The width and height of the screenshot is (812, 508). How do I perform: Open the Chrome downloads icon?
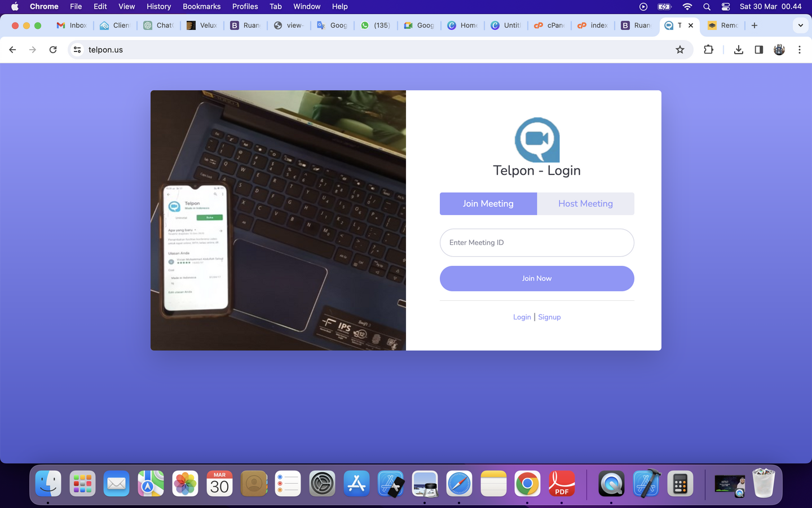pyautogui.click(x=738, y=50)
